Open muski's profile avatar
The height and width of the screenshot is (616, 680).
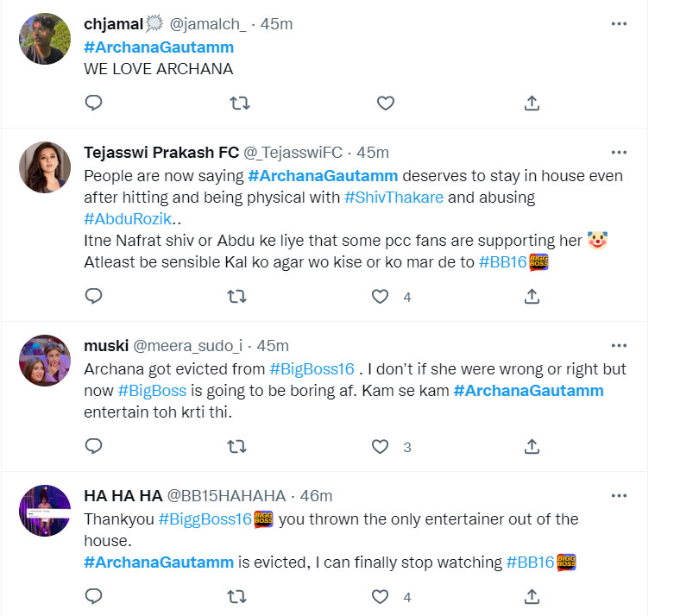pyautogui.click(x=44, y=361)
